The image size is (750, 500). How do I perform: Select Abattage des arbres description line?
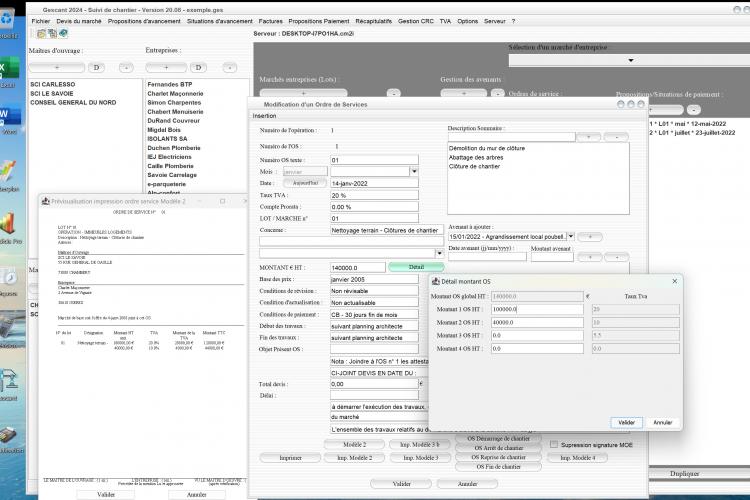coord(476,157)
